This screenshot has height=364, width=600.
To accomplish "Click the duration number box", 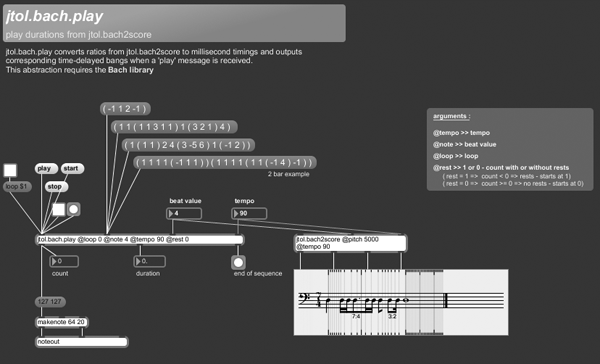I will pos(150,261).
